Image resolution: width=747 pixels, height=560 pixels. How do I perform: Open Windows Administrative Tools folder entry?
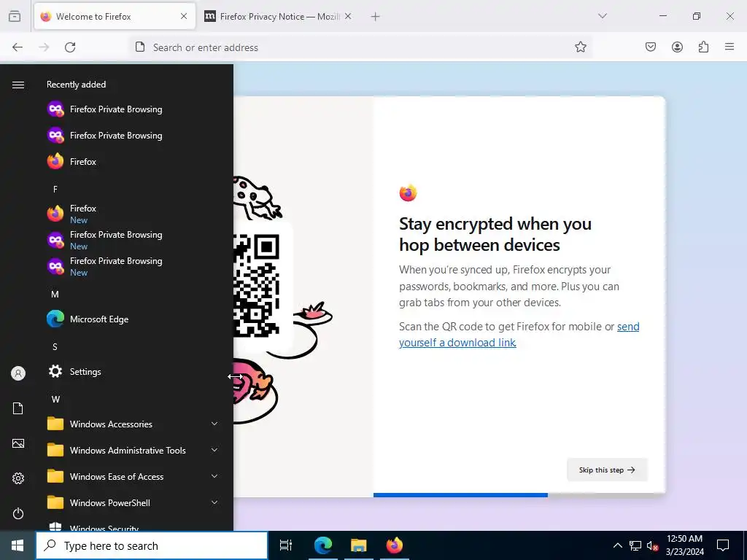point(133,450)
